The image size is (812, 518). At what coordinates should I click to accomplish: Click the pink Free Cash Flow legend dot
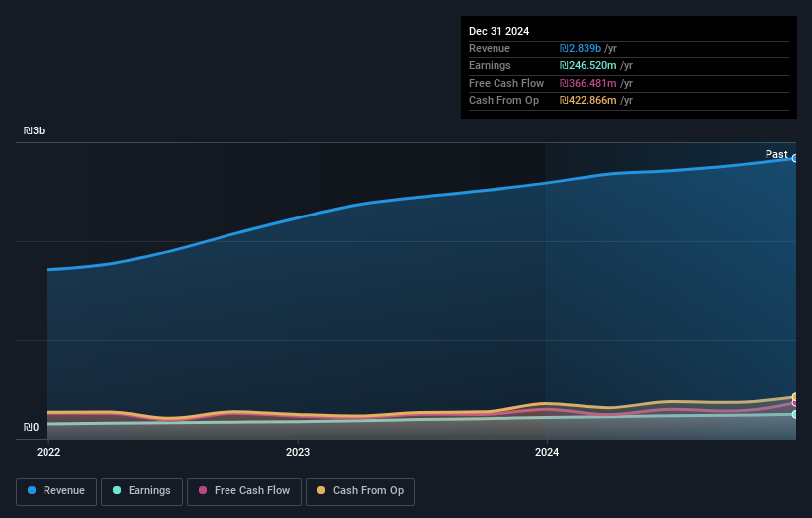coord(203,490)
